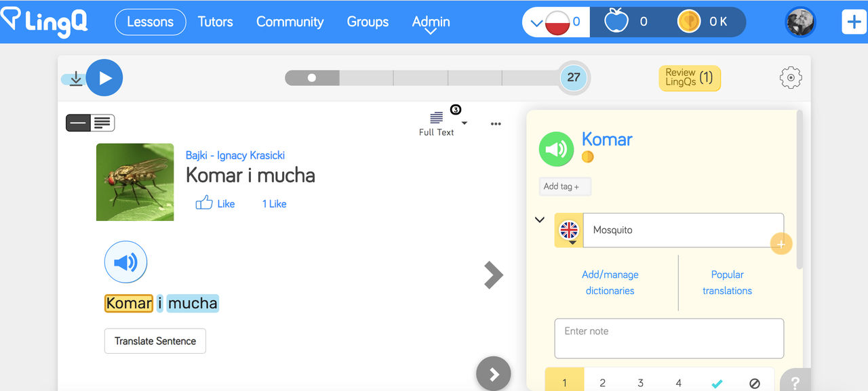Image resolution: width=868 pixels, height=391 pixels.
Task: Open the help question mark button
Action: [x=796, y=381]
